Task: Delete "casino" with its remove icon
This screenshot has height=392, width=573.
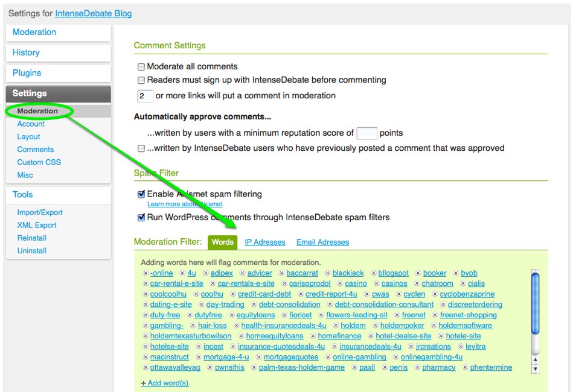Action: tap(341, 283)
